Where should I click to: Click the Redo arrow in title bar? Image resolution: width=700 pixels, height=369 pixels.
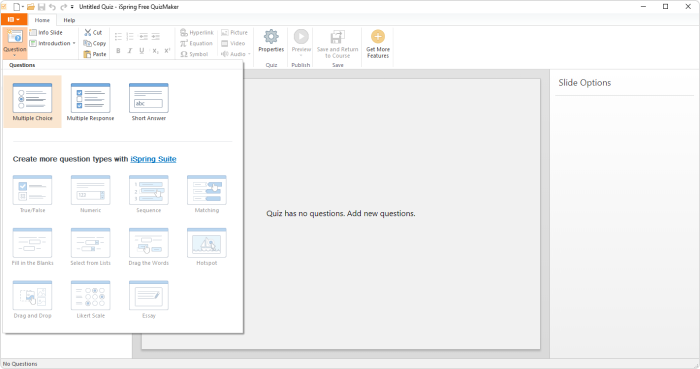tap(63, 7)
